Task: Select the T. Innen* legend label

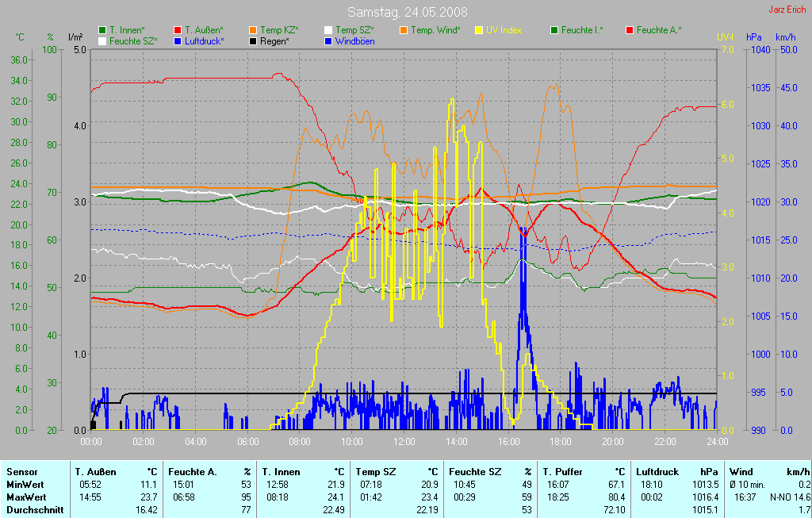Action: pos(128,31)
